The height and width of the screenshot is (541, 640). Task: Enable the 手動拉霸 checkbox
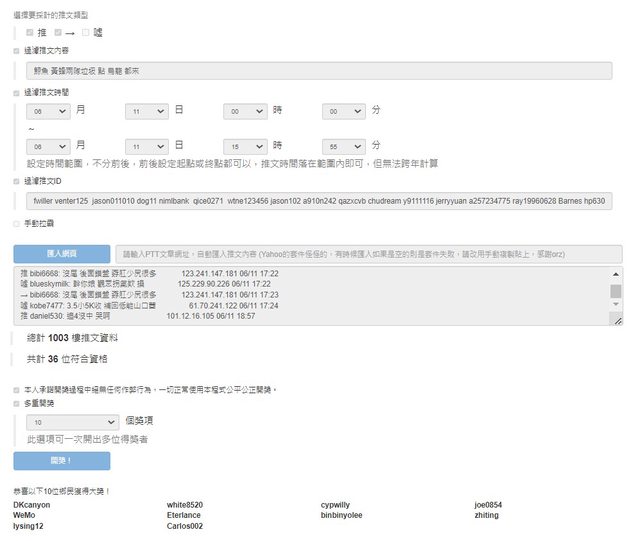(17, 223)
